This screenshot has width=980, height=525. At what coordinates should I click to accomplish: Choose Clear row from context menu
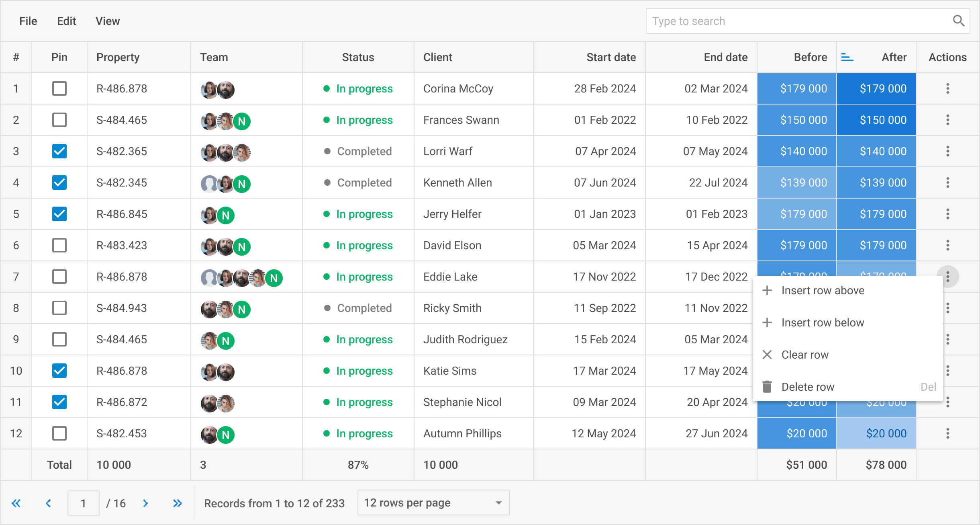(x=805, y=355)
